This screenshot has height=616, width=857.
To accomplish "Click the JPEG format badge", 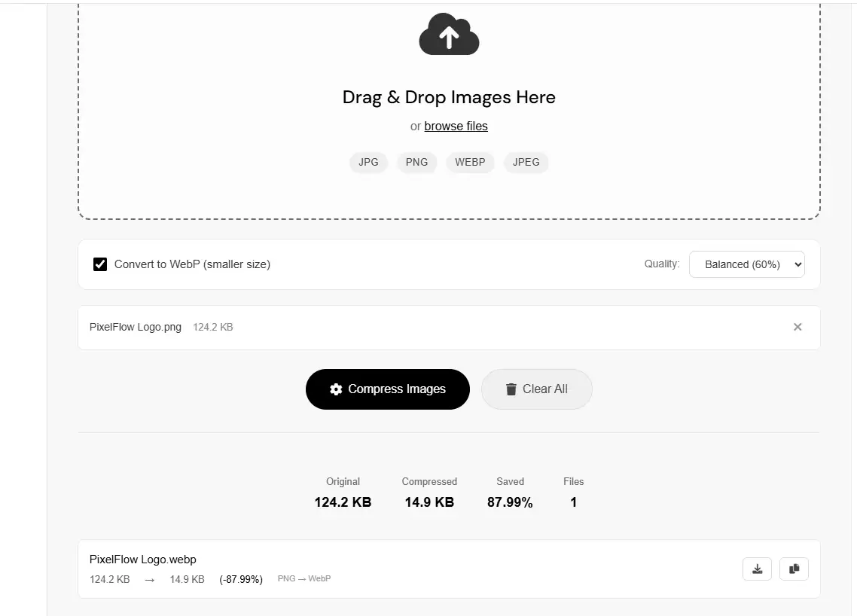I will coord(526,162).
